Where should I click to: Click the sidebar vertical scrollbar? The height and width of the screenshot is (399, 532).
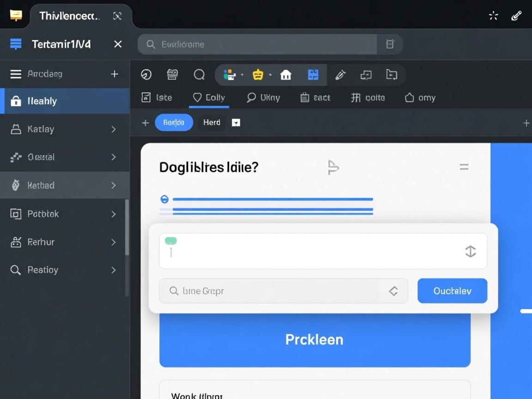(x=127, y=229)
